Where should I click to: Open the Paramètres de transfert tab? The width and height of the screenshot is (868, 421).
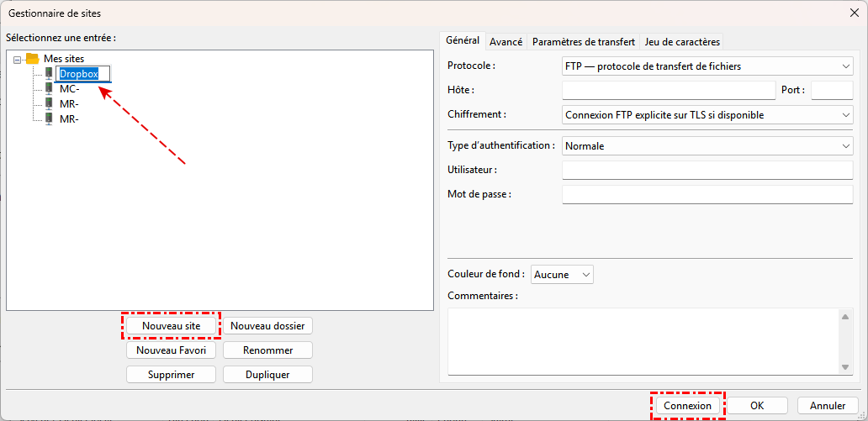pos(583,42)
